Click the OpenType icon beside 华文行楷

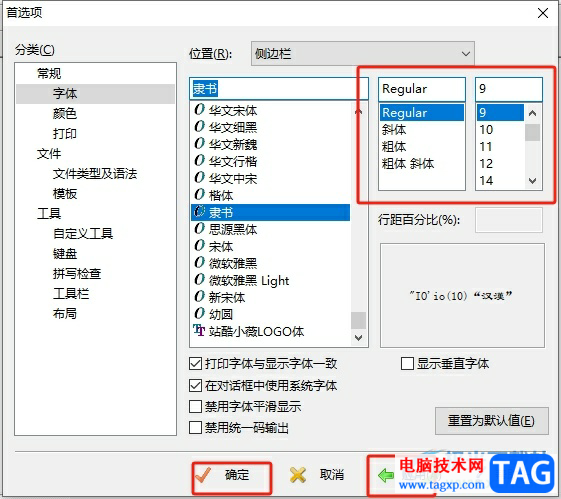[199, 161]
